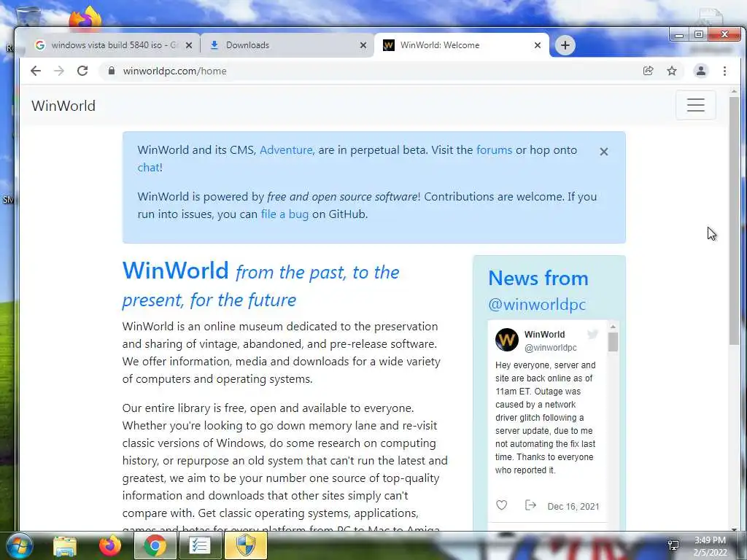
Task: Go back with the browser back arrow
Action: tap(36, 71)
